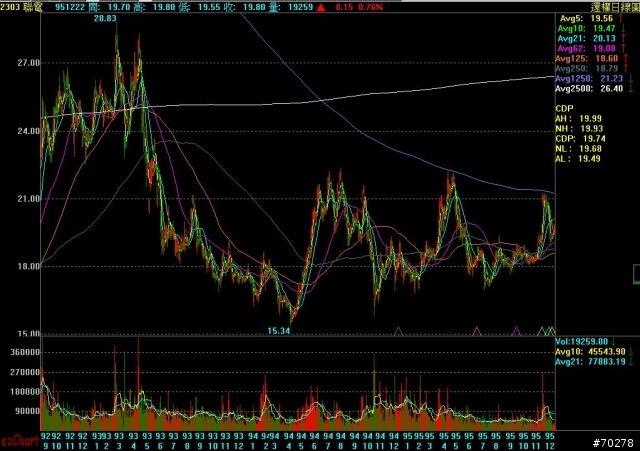640x451 pixels.
Task: Select the Avg125 18.60 legend entry
Action: [587, 58]
